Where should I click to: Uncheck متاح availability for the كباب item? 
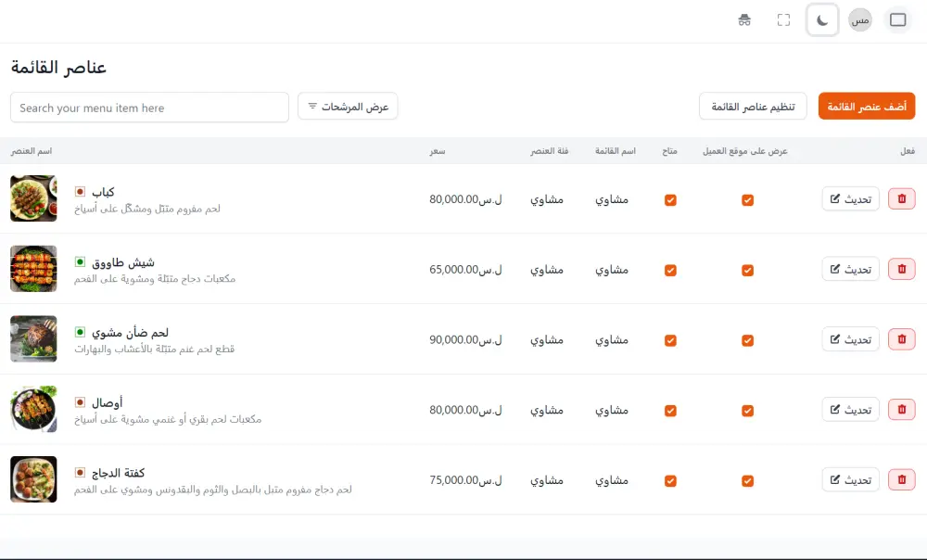(669, 198)
